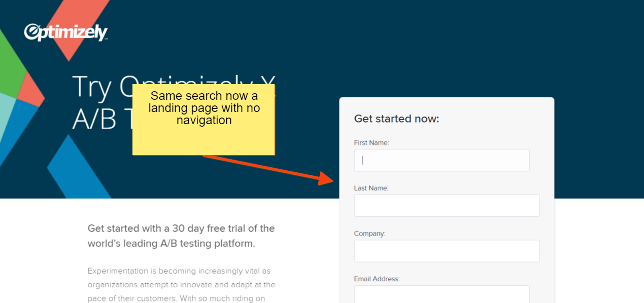This screenshot has width=644, height=303.
Task: Select the yellow annotation note
Action: (204, 120)
